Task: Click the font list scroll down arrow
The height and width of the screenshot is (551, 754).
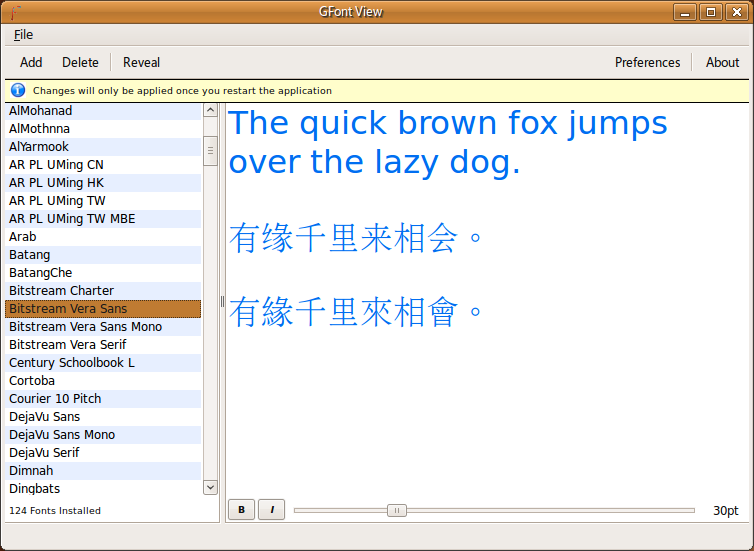Action: click(x=210, y=487)
